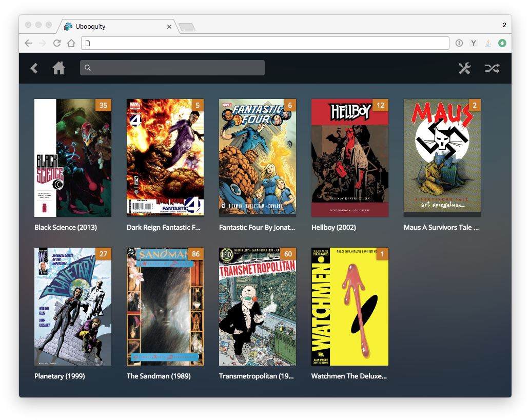Open a new browser tab

point(187,27)
